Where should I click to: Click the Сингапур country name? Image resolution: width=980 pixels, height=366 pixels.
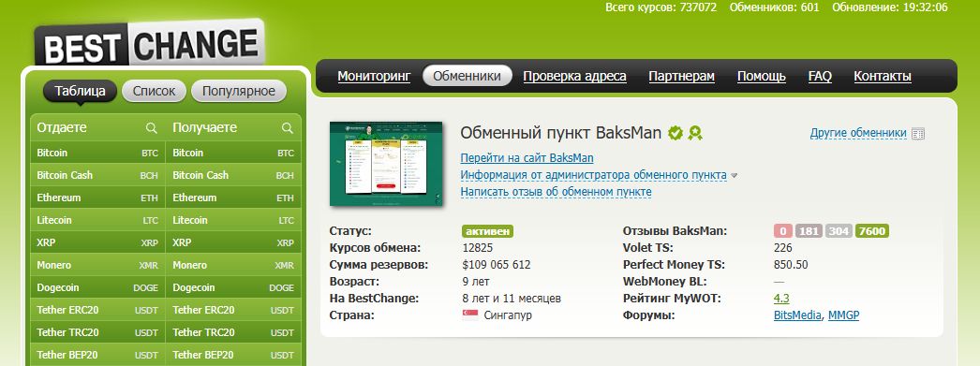(x=508, y=315)
